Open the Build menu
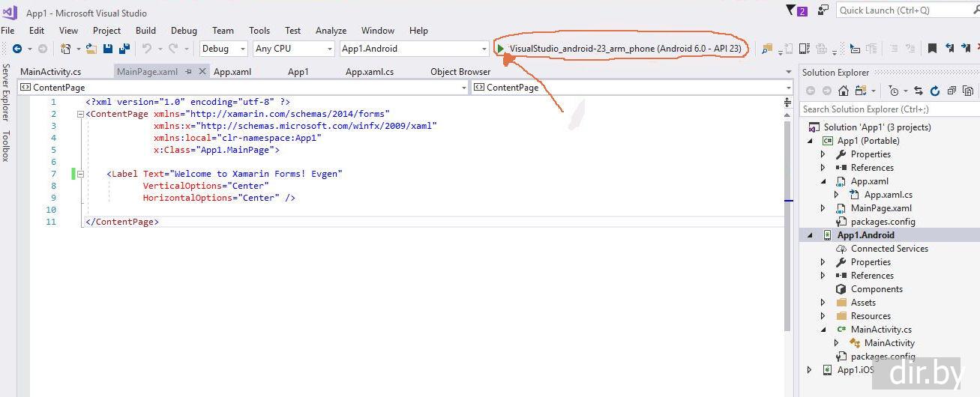This screenshot has width=980, height=397. click(x=145, y=31)
